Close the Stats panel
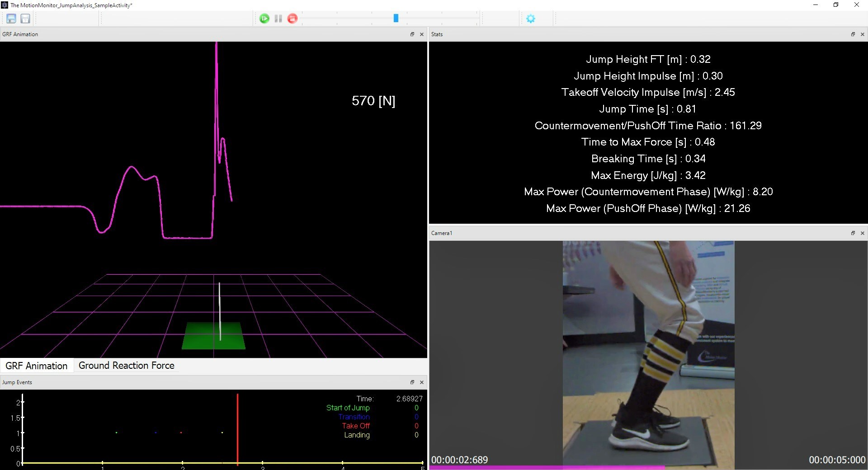The height and width of the screenshot is (470, 868). tap(862, 34)
